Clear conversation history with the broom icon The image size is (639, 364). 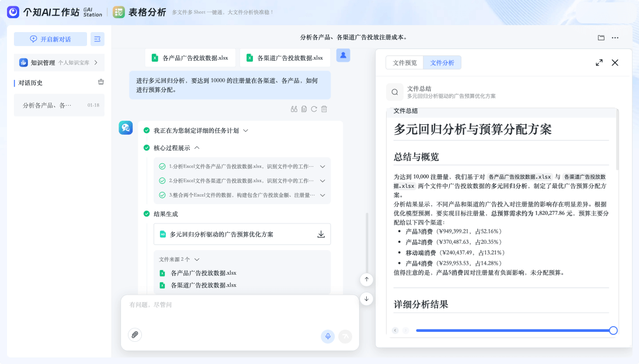[101, 82]
